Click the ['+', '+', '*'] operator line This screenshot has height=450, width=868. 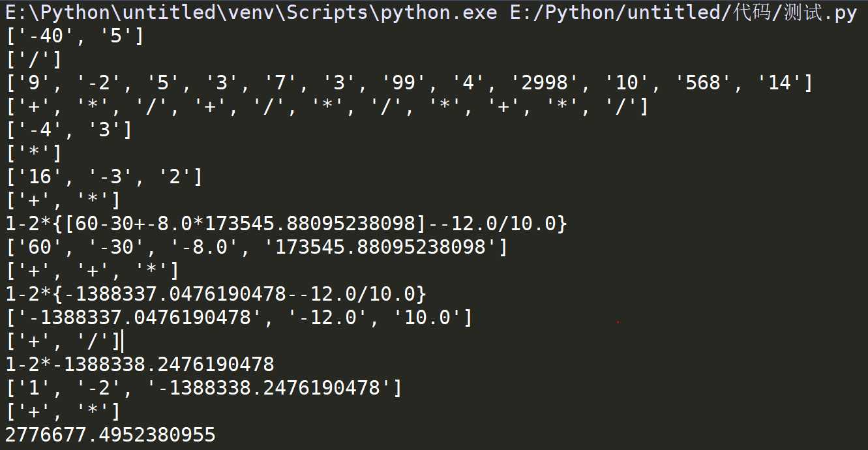(x=92, y=271)
